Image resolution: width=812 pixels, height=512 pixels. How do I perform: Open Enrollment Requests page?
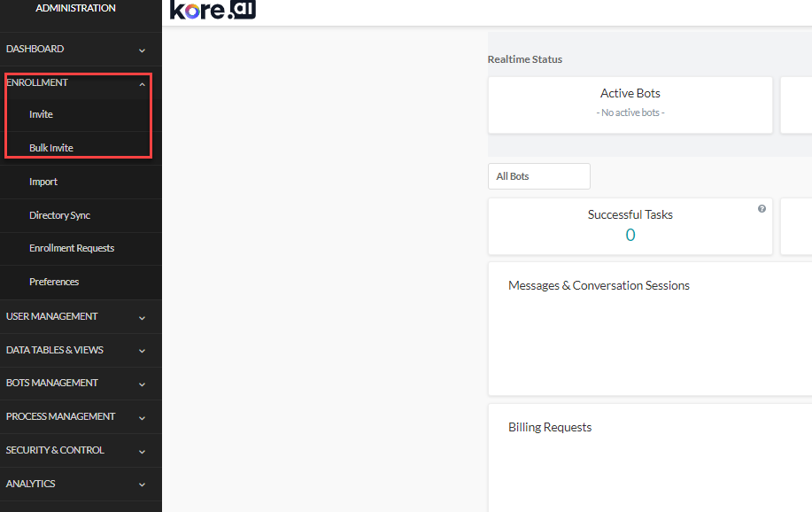[71, 248]
